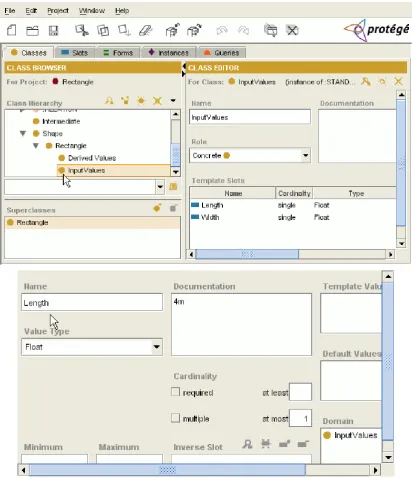The width and height of the screenshot is (413, 478).
Task: Tick the required cardinality checkbox
Action: pos(175,392)
